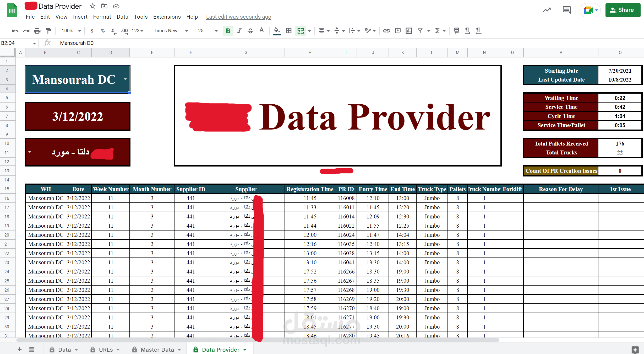Open the 'Last edit was seconds ago' link

point(238,17)
